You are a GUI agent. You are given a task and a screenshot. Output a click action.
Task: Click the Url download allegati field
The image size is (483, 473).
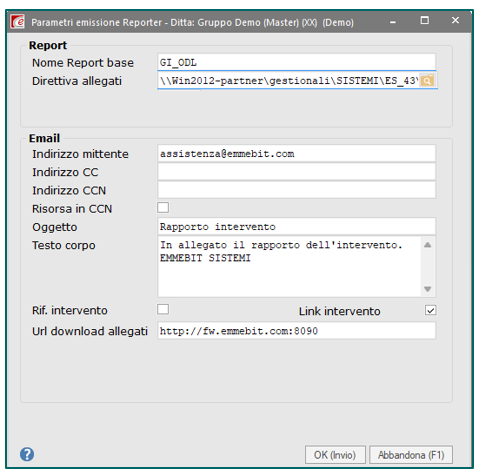[296, 331]
